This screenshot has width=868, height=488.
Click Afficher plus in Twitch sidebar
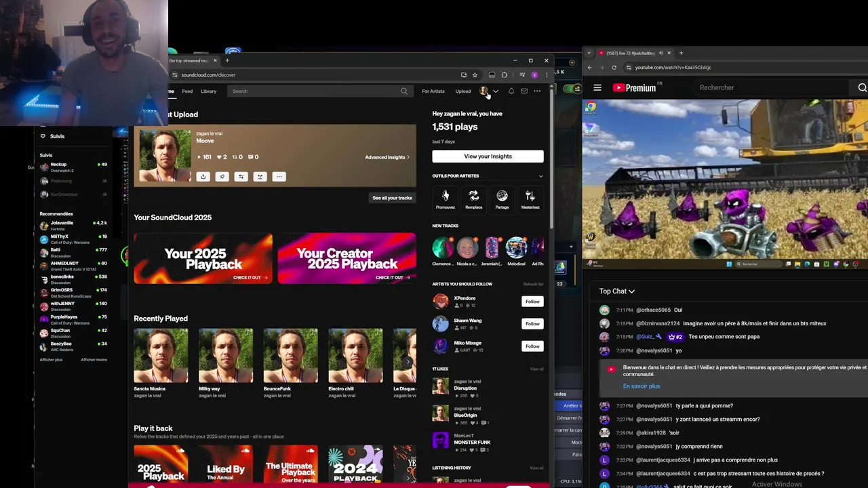(51, 360)
